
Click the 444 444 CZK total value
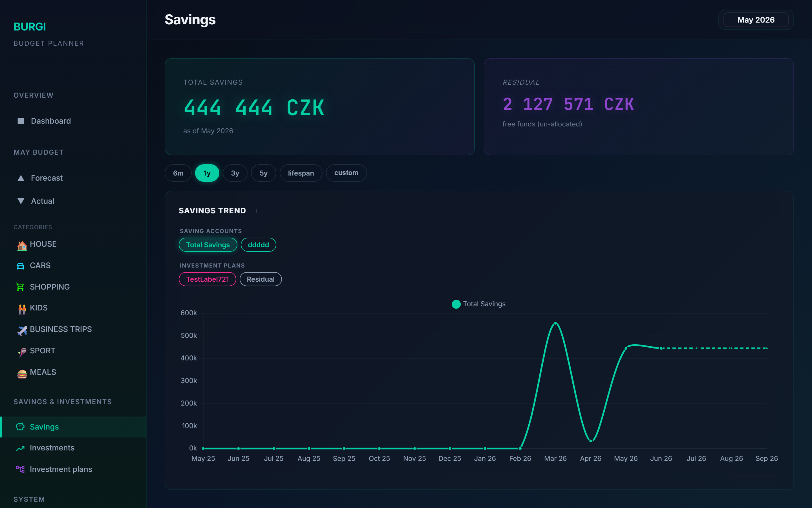[x=254, y=108]
